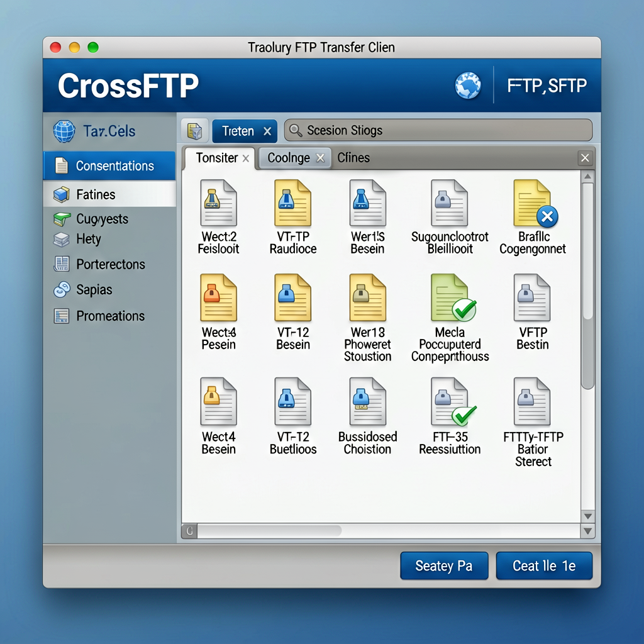Image resolution: width=644 pixels, height=644 pixels.
Task: Open the Wer18 Phoweret Stoustion file icon
Action: tap(367, 297)
